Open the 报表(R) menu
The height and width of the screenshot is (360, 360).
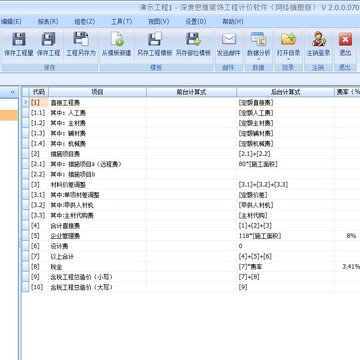(48, 22)
